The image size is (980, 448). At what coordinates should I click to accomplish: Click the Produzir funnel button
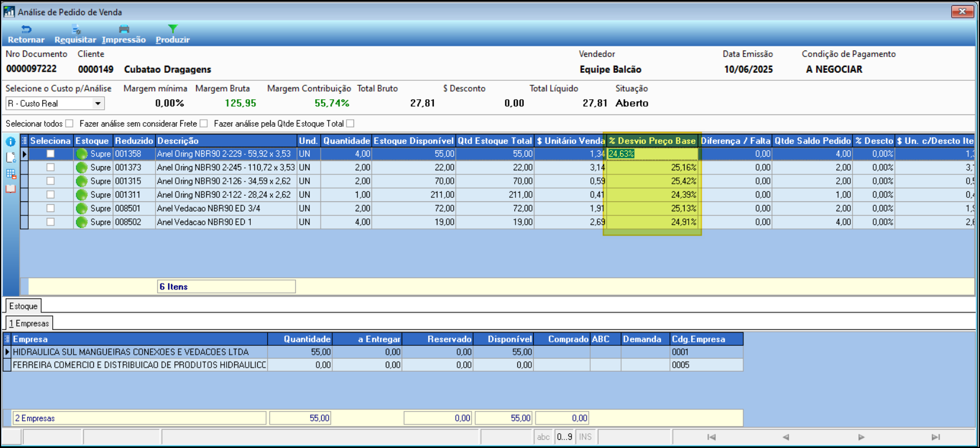pos(173,35)
